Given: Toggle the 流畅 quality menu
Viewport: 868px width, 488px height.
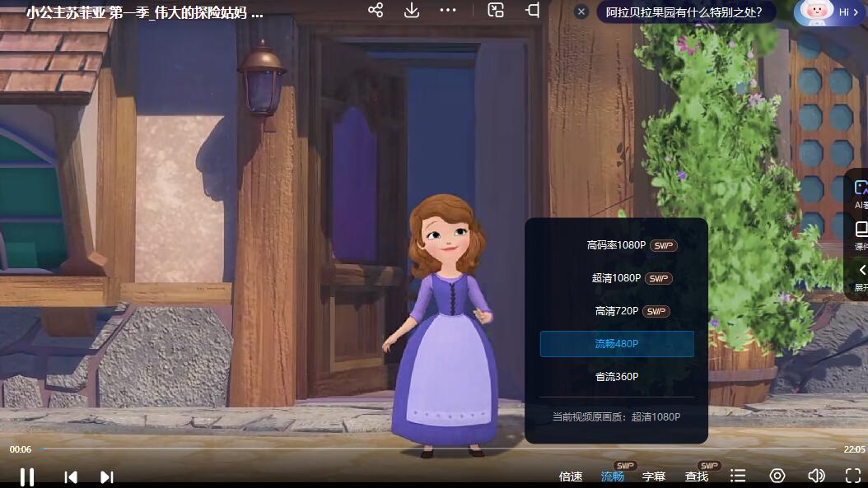Looking at the screenshot, I should tap(612, 476).
